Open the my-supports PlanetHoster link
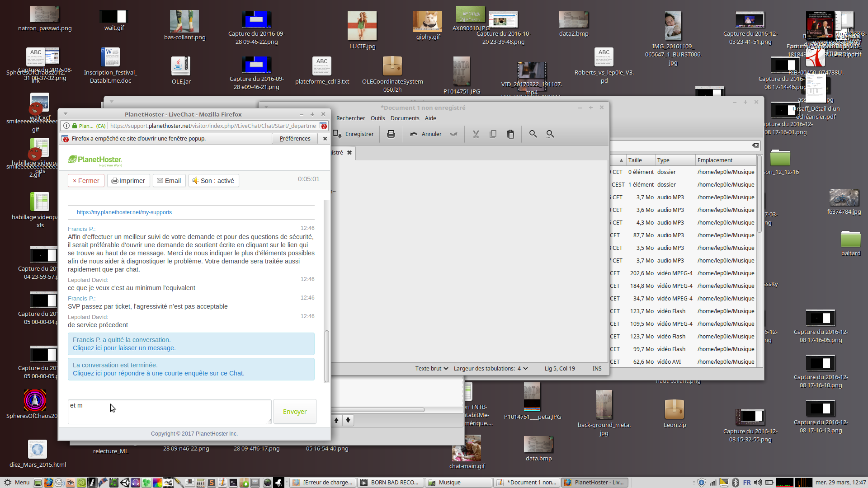Viewport: 868px width, 488px height. pyautogui.click(x=124, y=212)
